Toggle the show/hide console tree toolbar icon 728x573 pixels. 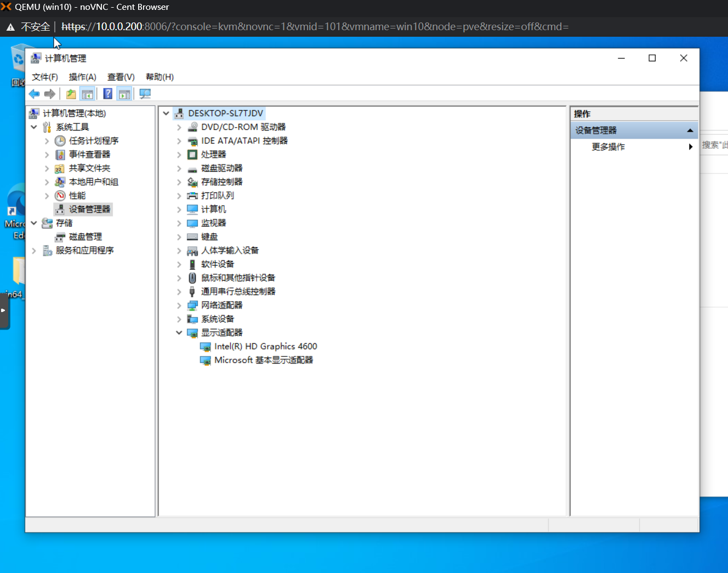pyautogui.click(x=87, y=94)
